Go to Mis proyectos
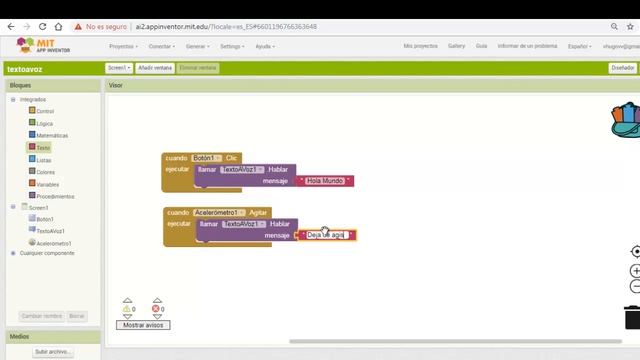This screenshot has width=640, height=360. [x=420, y=46]
